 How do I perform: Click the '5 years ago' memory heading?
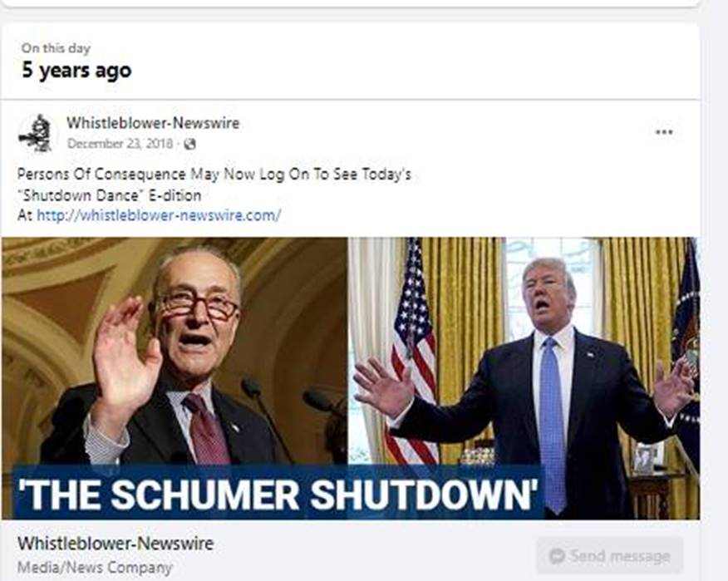click(x=76, y=71)
